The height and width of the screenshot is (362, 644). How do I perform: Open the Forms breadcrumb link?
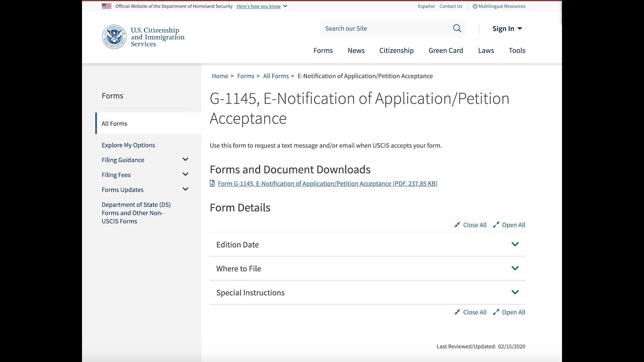point(246,76)
